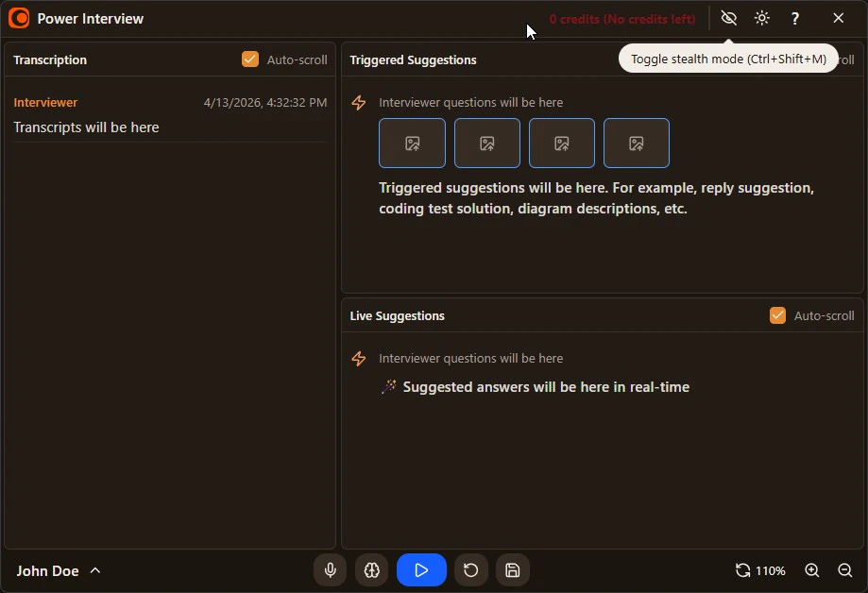Expand the John Doe profile menu

59,571
